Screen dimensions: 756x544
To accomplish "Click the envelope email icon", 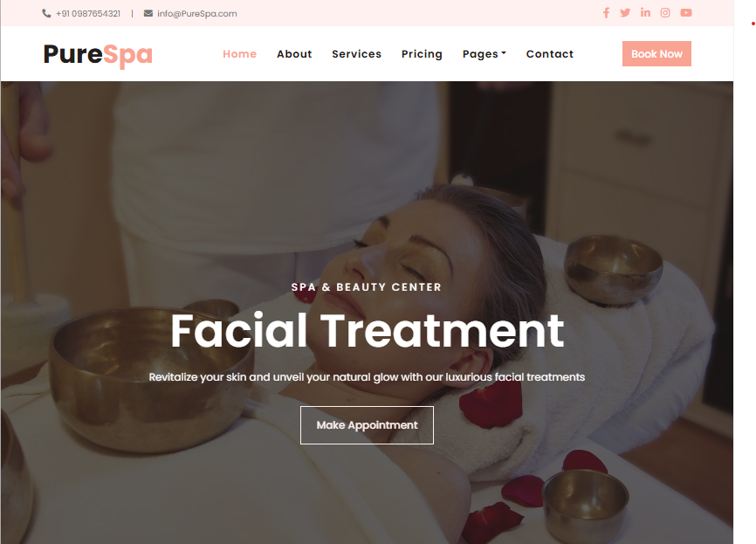I will click(x=148, y=13).
